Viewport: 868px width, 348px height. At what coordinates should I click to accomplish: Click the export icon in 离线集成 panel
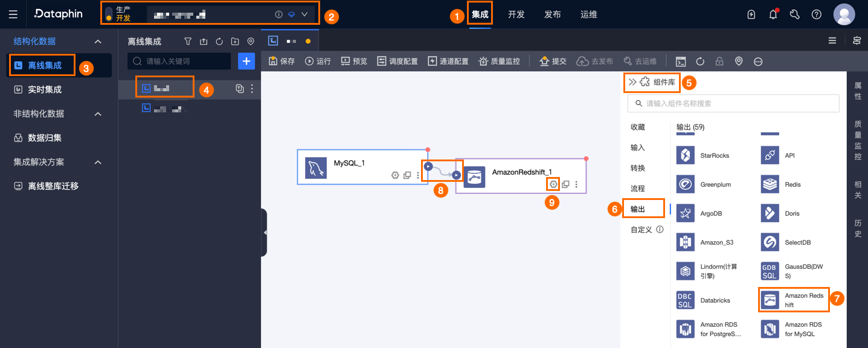[x=204, y=42]
